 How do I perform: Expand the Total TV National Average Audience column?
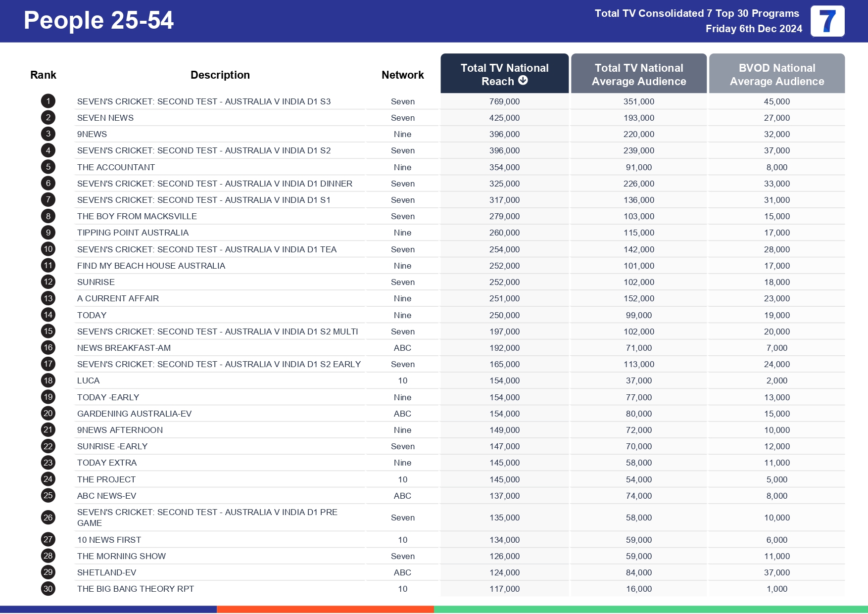[639, 74]
